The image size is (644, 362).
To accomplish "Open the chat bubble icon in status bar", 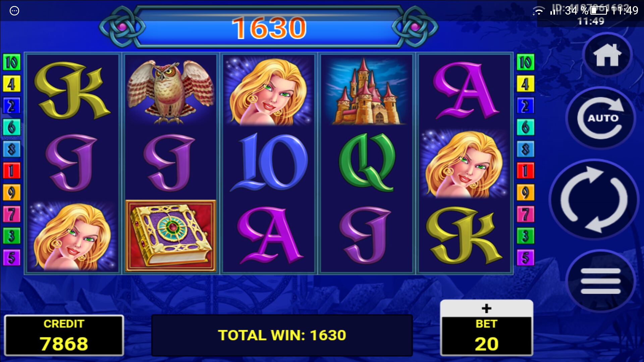I will pos(14,11).
